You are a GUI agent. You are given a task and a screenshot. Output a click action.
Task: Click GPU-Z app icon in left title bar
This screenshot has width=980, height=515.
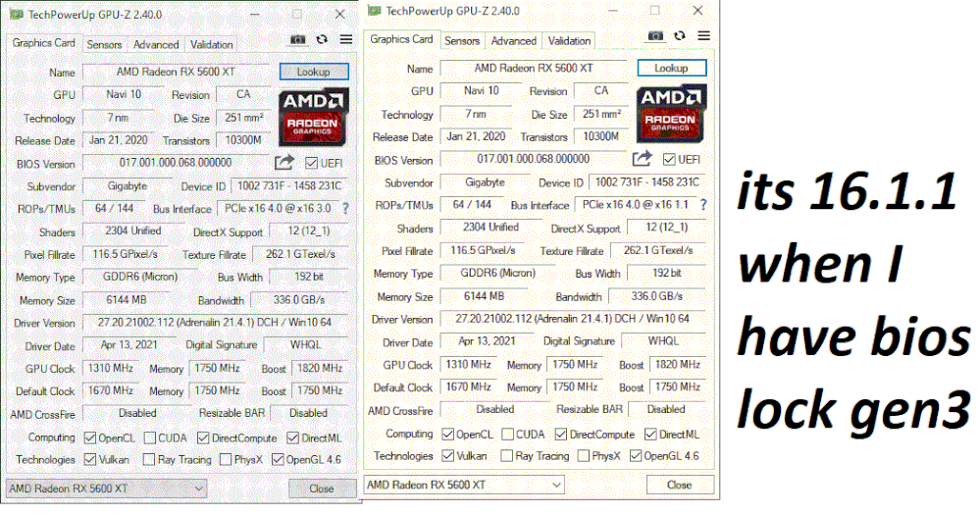tap(17, 14)
